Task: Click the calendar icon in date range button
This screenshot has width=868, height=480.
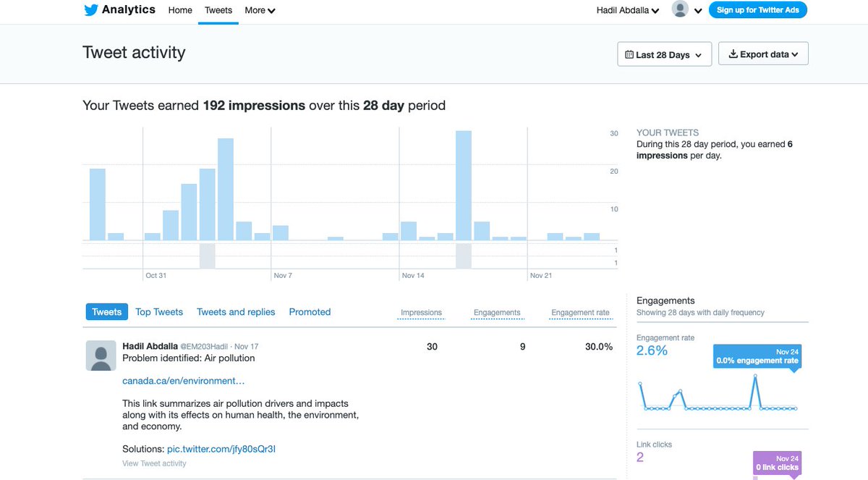Action: pyautogui.click(x=629, y=54)
